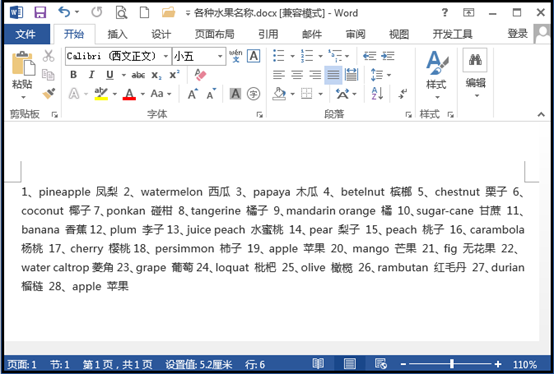Image resolution: width=554 pixels, height=374 pixels.
Task: Save the document with the floppy disk icon
Action: coord(40,13)
